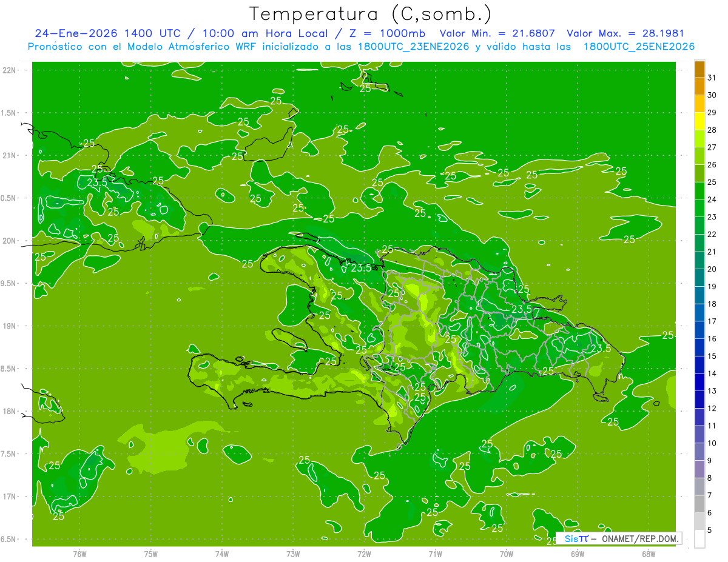Click the "75W" longitude label
Viewport: 728px width, 562px height.
pos(150,554)
